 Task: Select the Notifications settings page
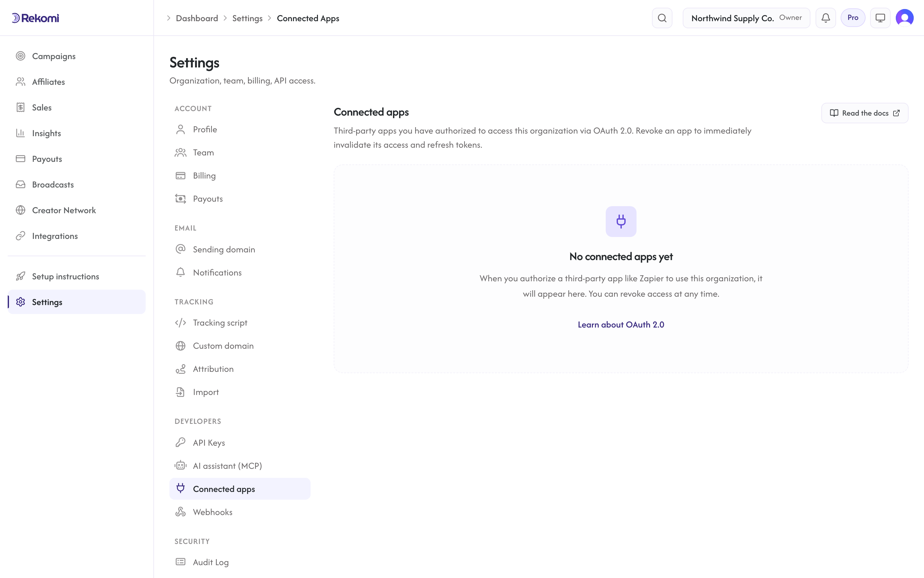pos(240,273)
